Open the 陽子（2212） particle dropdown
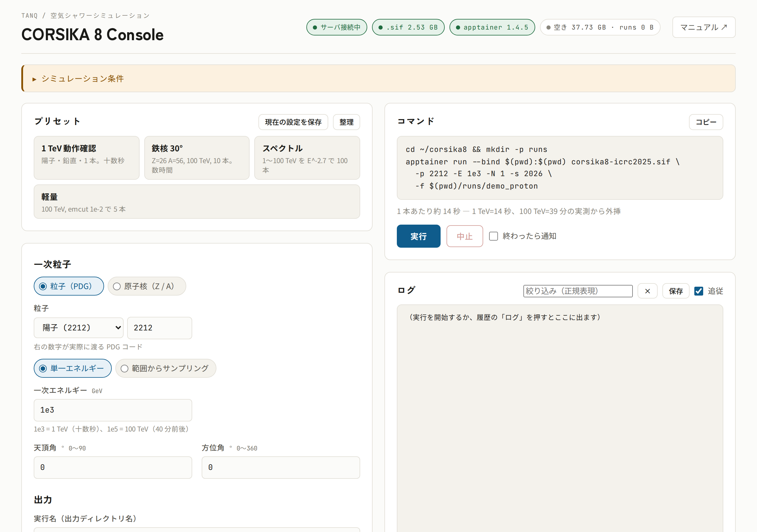 (78, 328)
